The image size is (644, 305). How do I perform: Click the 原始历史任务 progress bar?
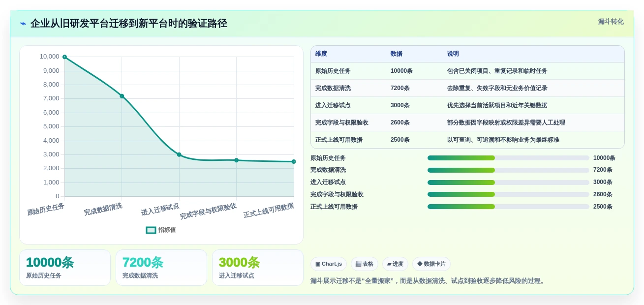(508, 158)
